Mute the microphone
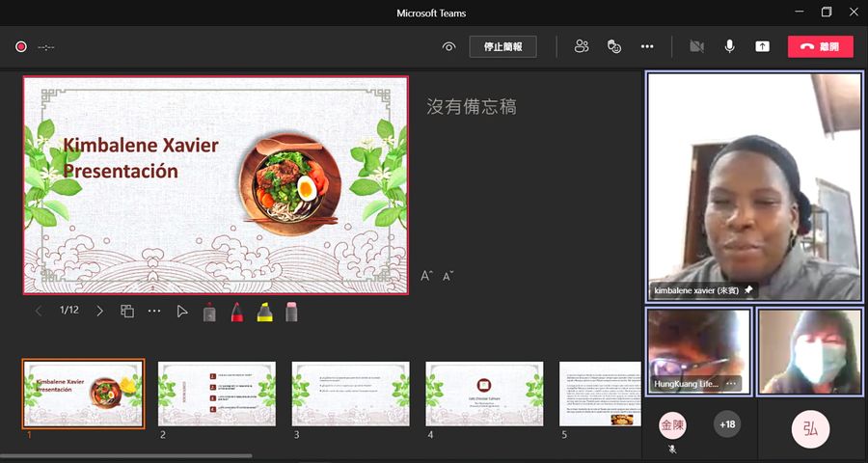This screenshot has width=868, height=463. 729,46
